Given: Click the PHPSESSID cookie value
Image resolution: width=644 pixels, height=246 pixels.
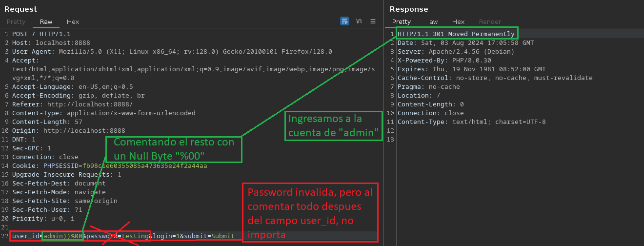Looking at the screenshot, I should point(145,166).
